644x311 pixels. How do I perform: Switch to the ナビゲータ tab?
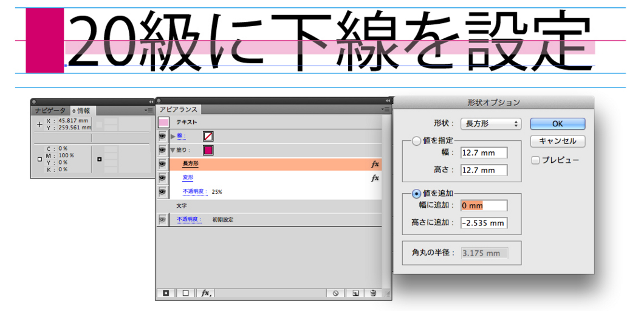50,111
